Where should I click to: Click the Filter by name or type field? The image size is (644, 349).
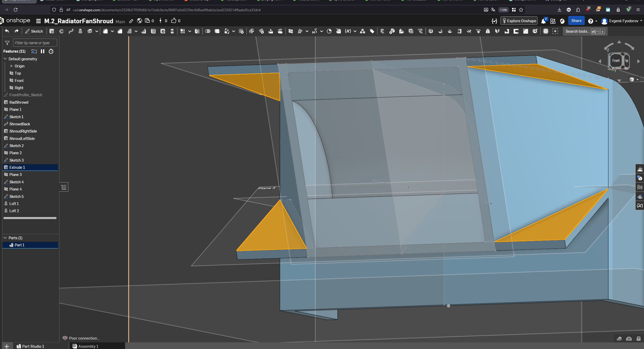pyautogui.click(x=35, y=43)
